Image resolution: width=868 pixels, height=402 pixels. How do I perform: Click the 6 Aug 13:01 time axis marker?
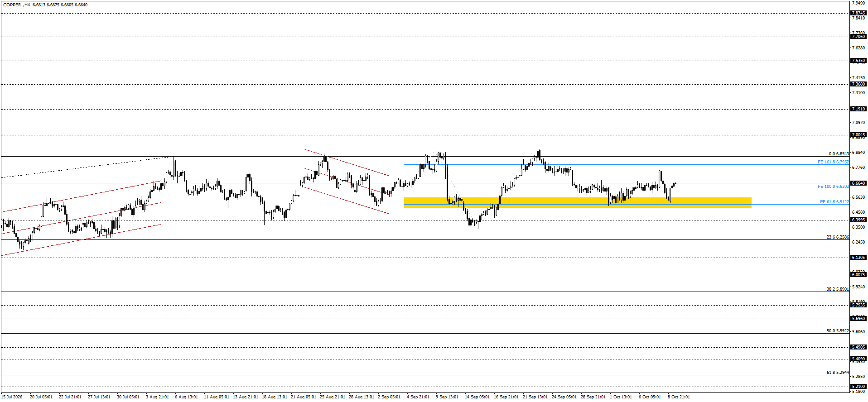186,397
